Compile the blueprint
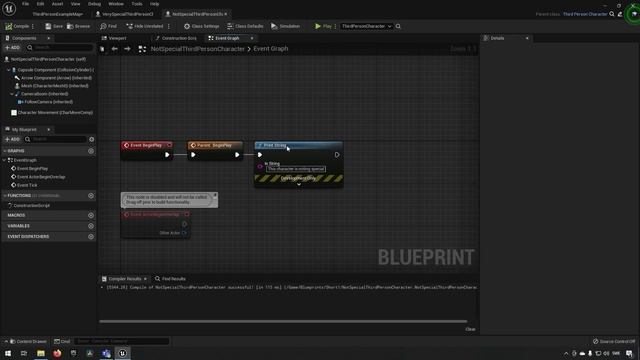The width and height of the screenshot is (640, 360). coord(17,26)
